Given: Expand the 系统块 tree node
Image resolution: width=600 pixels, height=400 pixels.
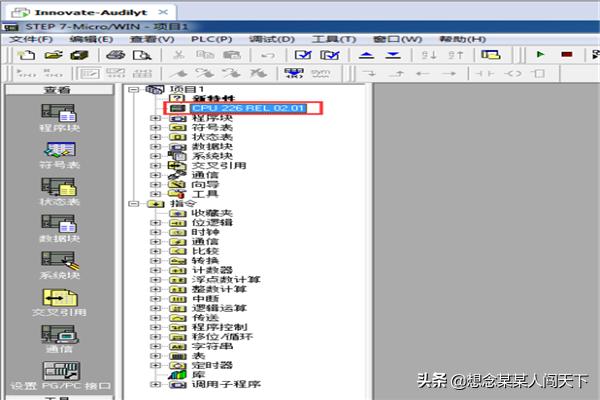Looking at the screenshot, I should [x=155, y=156].
